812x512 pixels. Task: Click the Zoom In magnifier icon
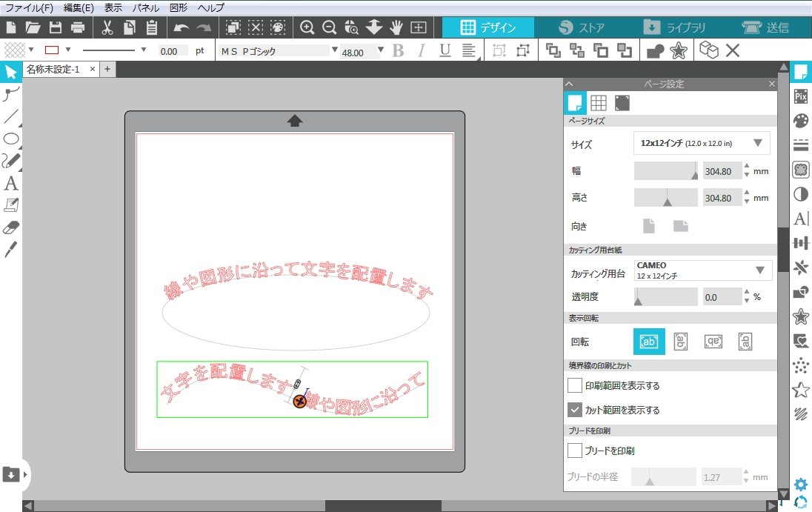pos(307,28)
